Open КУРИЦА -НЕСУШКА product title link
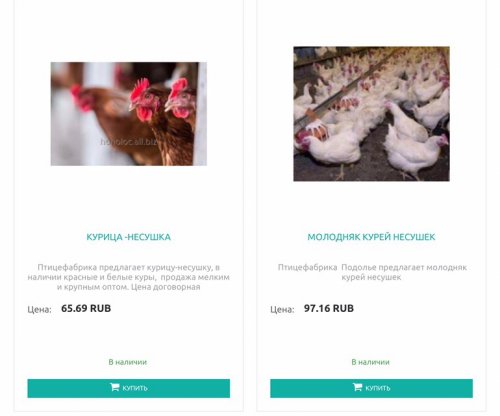The width and height of the screenshot is (500, 416). (129, 237)
